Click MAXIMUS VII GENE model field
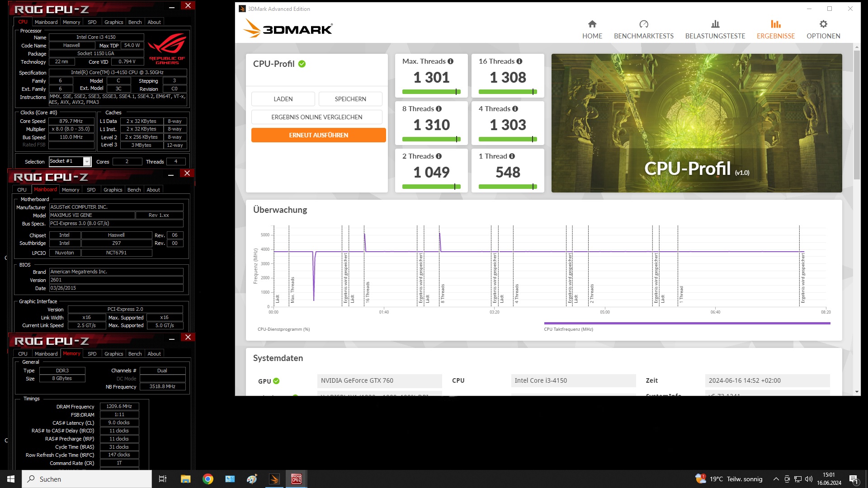 91,216
